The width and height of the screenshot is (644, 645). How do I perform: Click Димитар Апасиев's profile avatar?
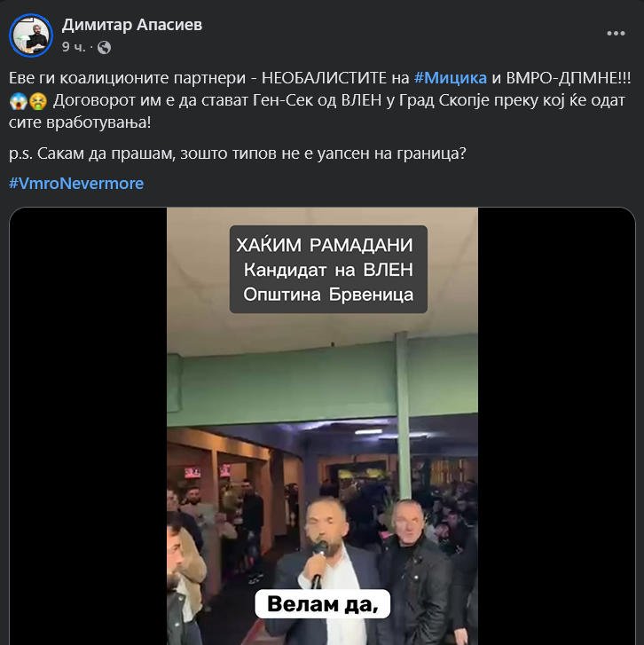[x=31, y=35]
